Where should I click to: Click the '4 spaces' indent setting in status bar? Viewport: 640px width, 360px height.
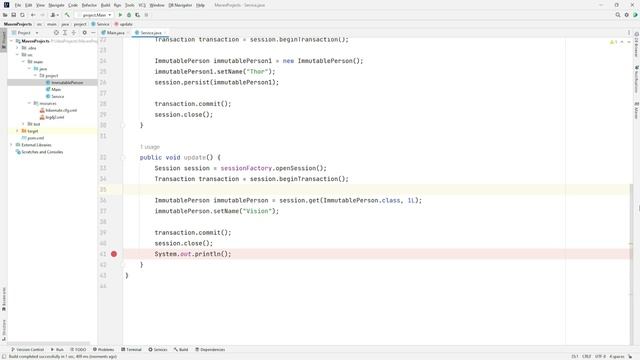click(617, 356)
